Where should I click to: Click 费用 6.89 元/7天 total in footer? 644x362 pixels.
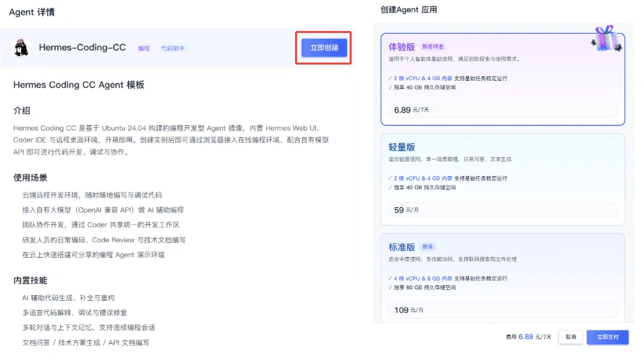pos(529,337)
